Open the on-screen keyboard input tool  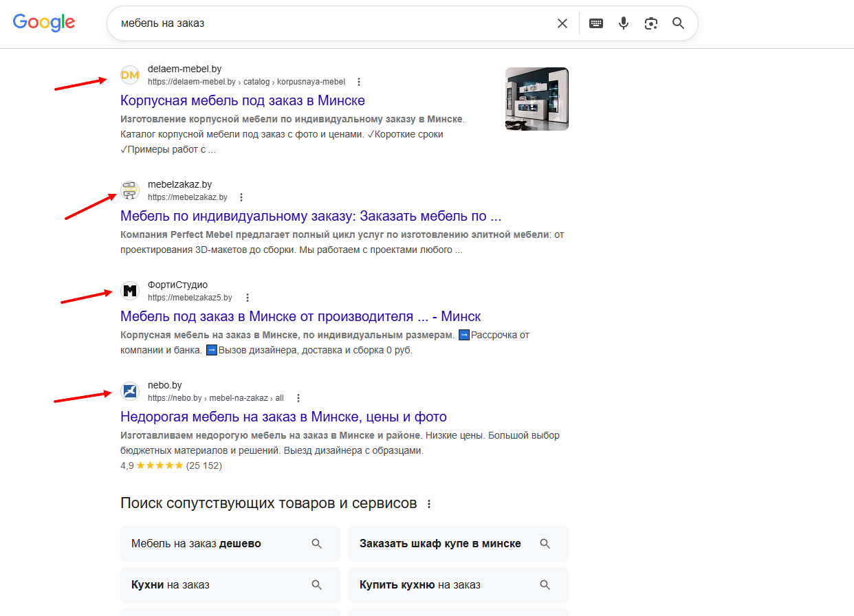pos(596,23)
